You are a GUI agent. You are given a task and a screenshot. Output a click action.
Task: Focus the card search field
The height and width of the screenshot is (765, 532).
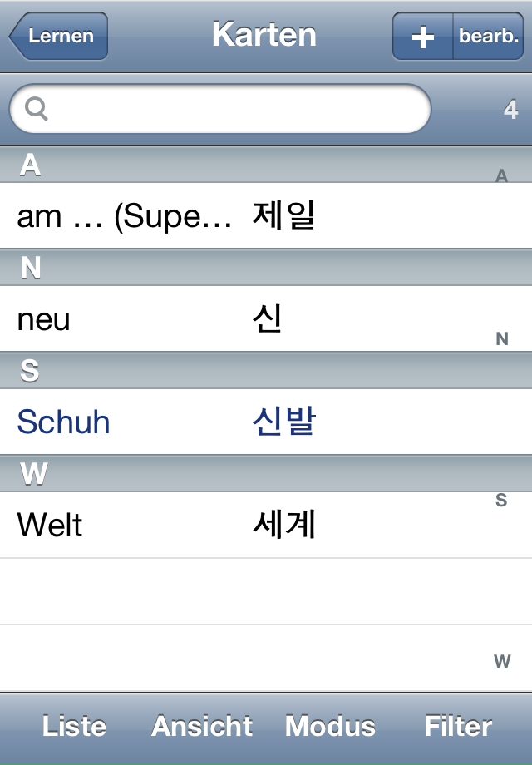233,109
